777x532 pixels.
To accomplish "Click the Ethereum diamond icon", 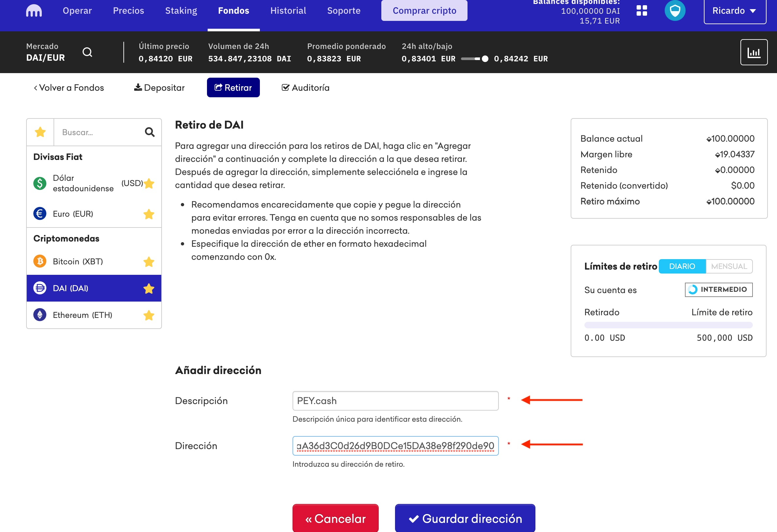I will click(40, 315).
